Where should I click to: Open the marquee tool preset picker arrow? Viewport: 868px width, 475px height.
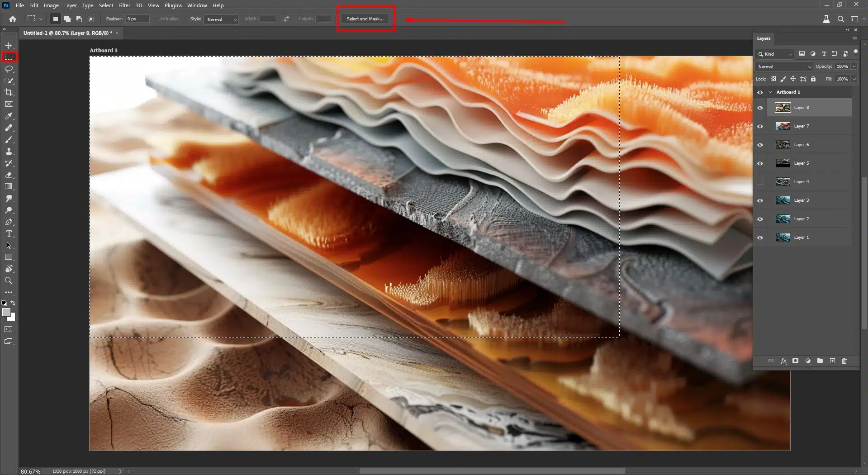click(x=41, y=19)
